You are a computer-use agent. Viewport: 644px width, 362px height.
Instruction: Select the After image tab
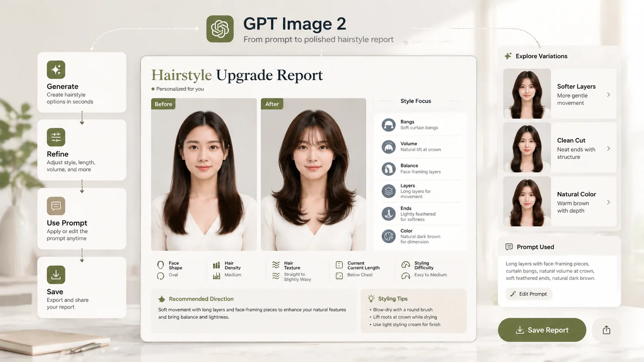[272, 104]
